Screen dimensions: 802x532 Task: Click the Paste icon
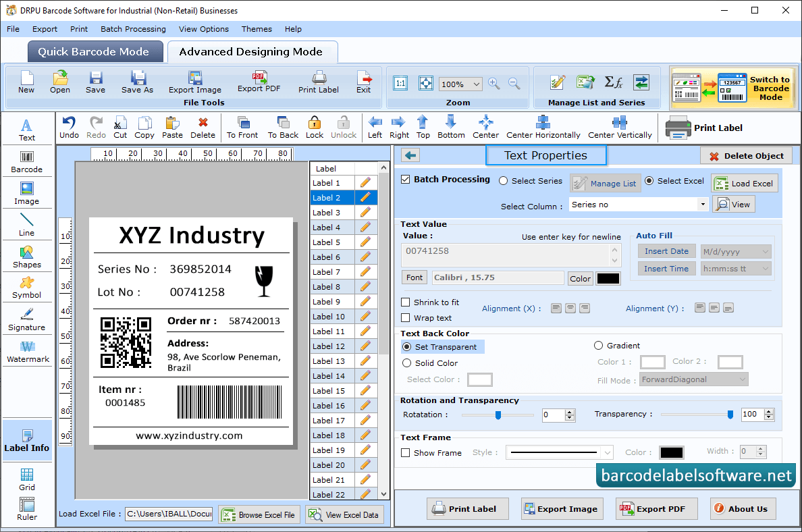(172, 128)
